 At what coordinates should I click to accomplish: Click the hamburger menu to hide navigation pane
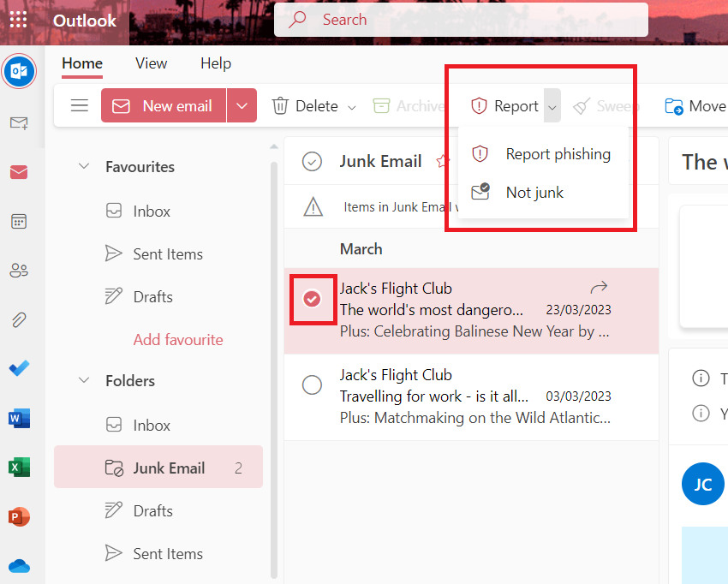pos(80,106)
